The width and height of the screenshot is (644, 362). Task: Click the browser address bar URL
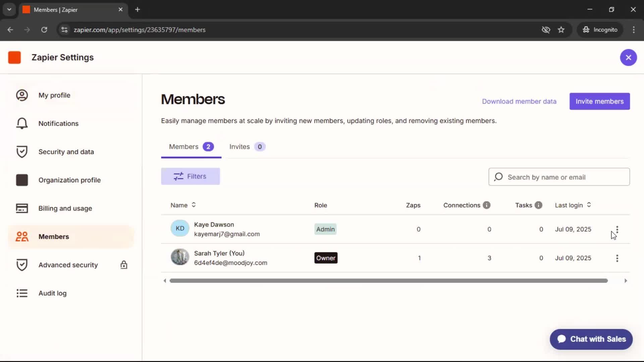(140, 30)
